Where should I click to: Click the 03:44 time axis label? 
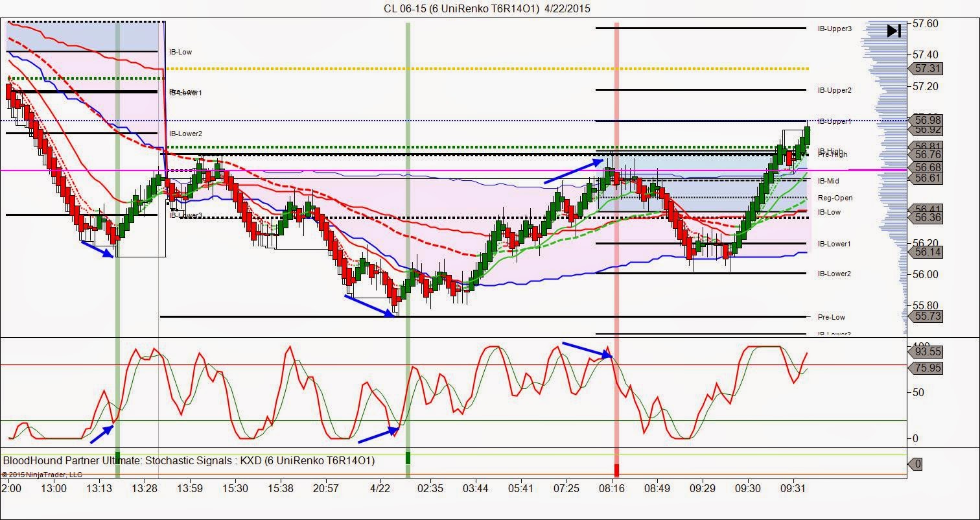tap(476, 488)
